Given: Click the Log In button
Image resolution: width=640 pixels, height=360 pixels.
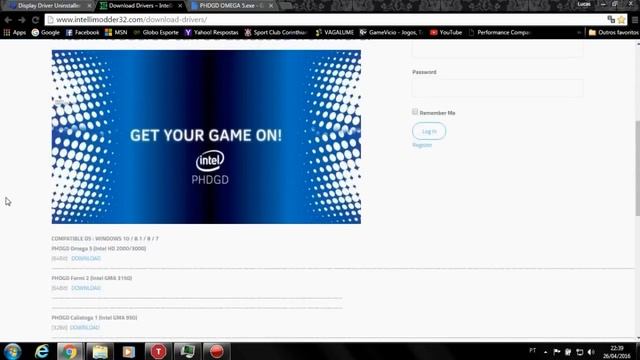Looking at the screenshot, I should 429,131.
